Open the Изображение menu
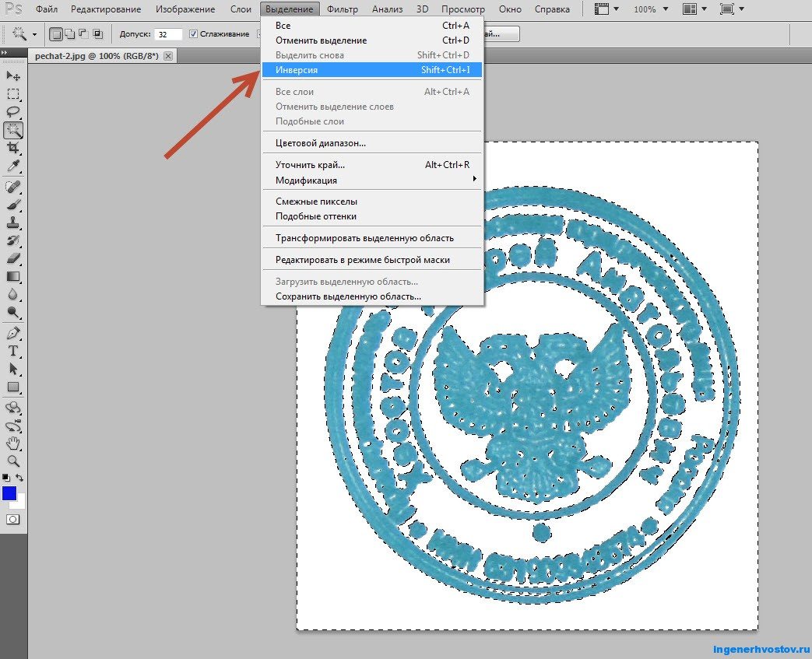Screen dimensions: 812x659 click(185, 9)
